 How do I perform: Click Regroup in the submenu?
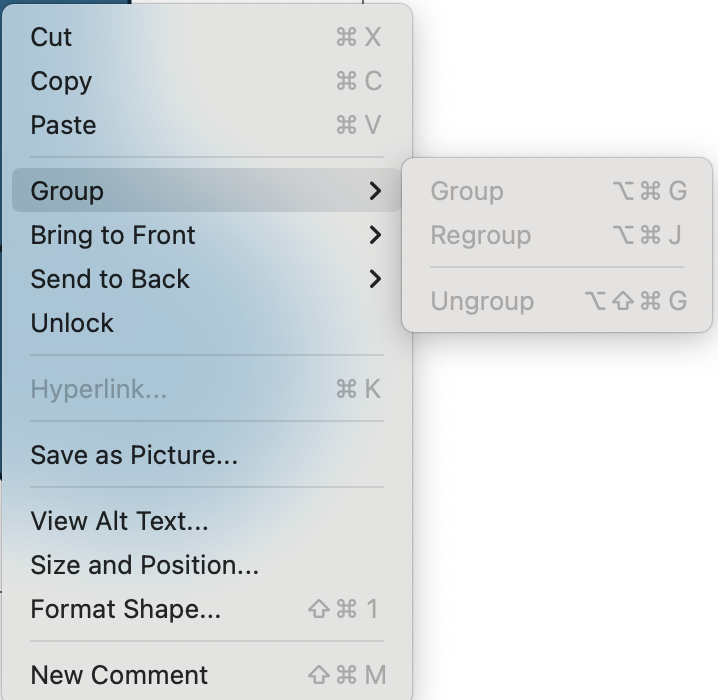(x=480, y=235)
